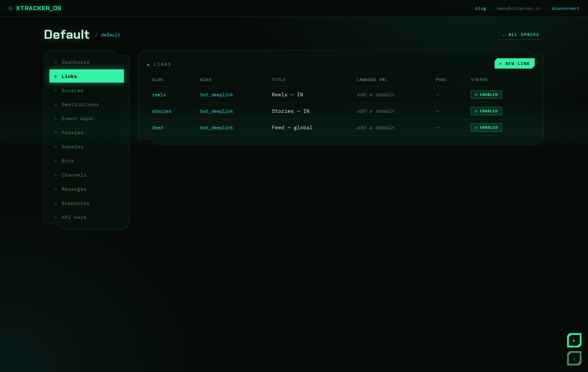Open Channels in the sidebar

pos(86,175)
